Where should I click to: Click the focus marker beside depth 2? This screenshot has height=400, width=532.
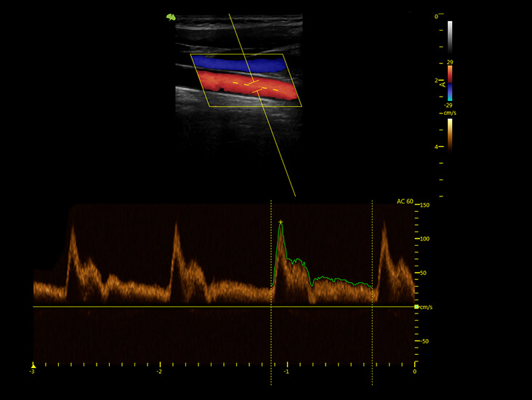click(443, 84)
